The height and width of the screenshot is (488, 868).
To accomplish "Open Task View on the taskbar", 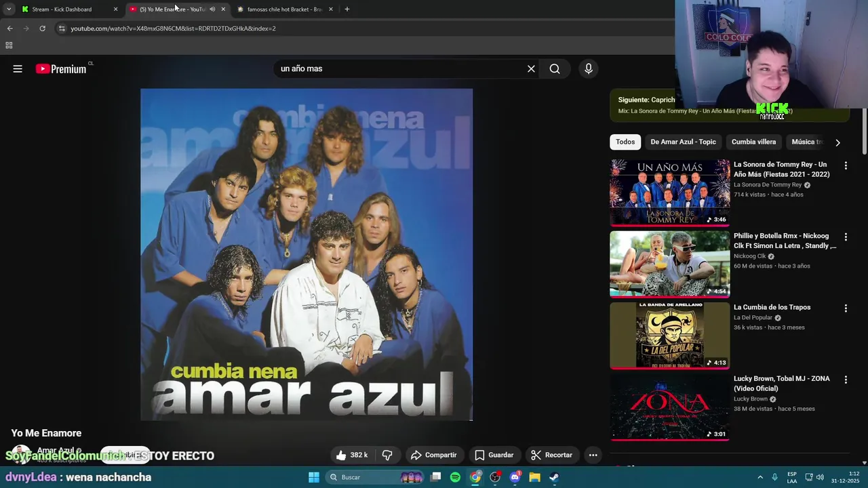I will pos(436,477).
